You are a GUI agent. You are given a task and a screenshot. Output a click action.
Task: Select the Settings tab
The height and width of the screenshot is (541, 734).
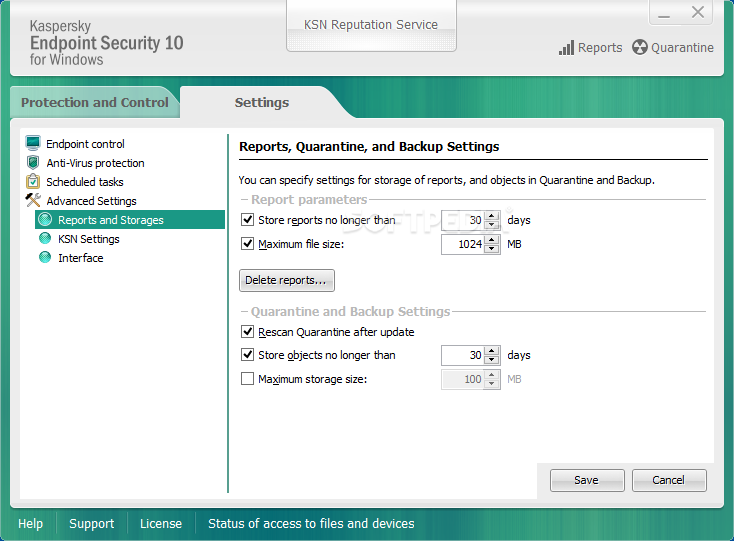262,102
